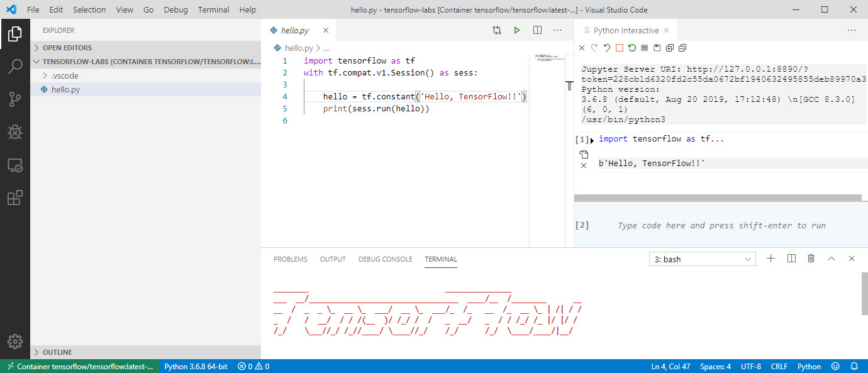Open the 3: bash terminal dropdown
The width and height of the screenshot is (868, 373).
coord(702,258)
